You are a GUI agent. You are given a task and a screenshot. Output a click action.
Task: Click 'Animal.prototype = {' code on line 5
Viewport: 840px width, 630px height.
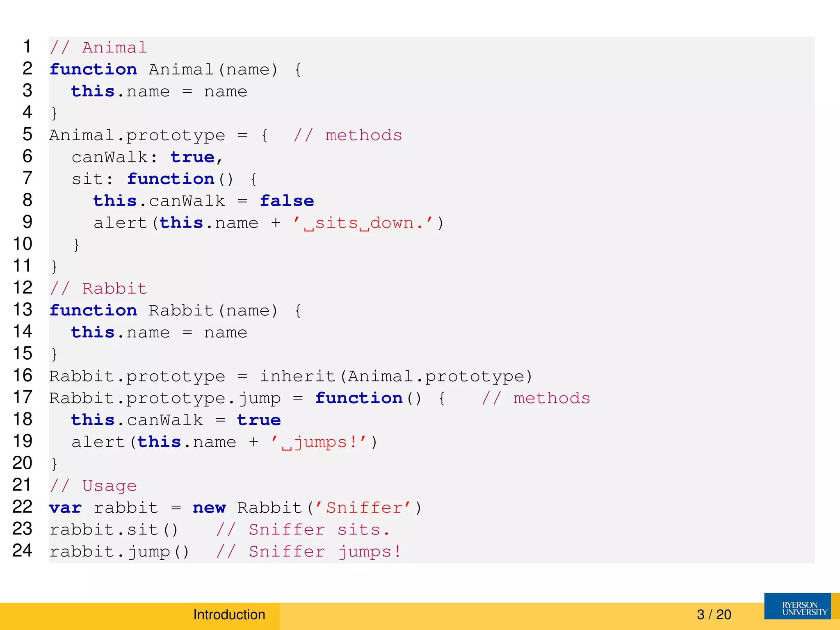(159, 135)
